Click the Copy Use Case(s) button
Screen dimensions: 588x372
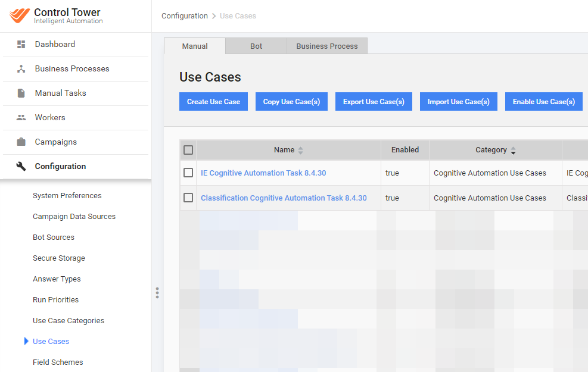291,102
